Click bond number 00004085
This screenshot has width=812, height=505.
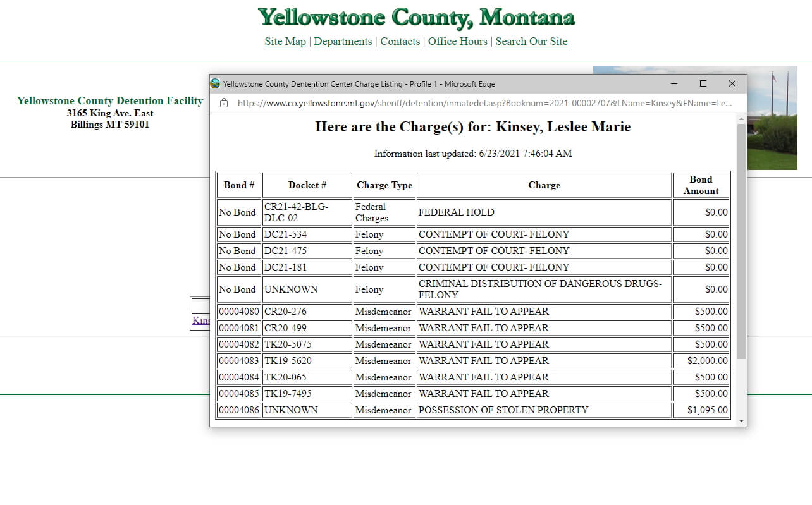click(239, 394)
